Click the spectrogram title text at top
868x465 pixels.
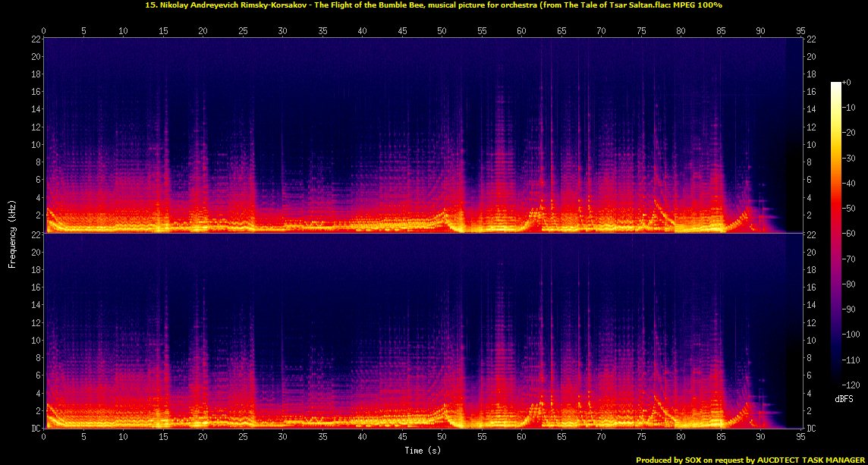[434, 5]
